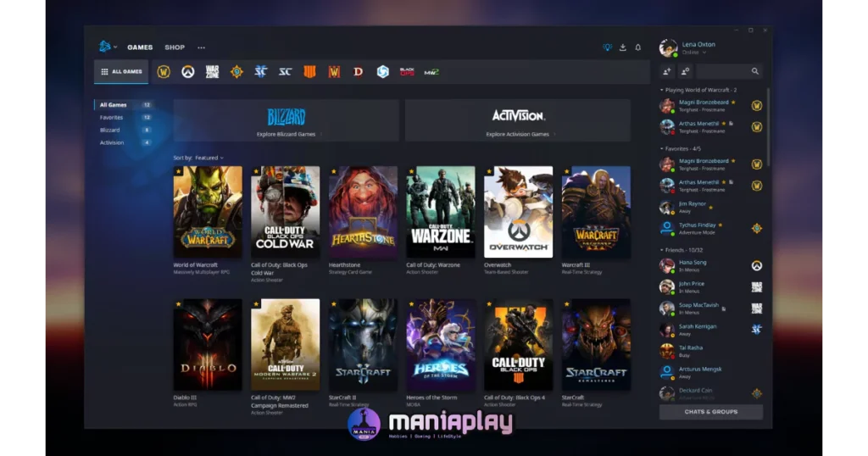868x456 pixels.
Task: Open Explore Blizzard Games banner
Action: point(286,120)
